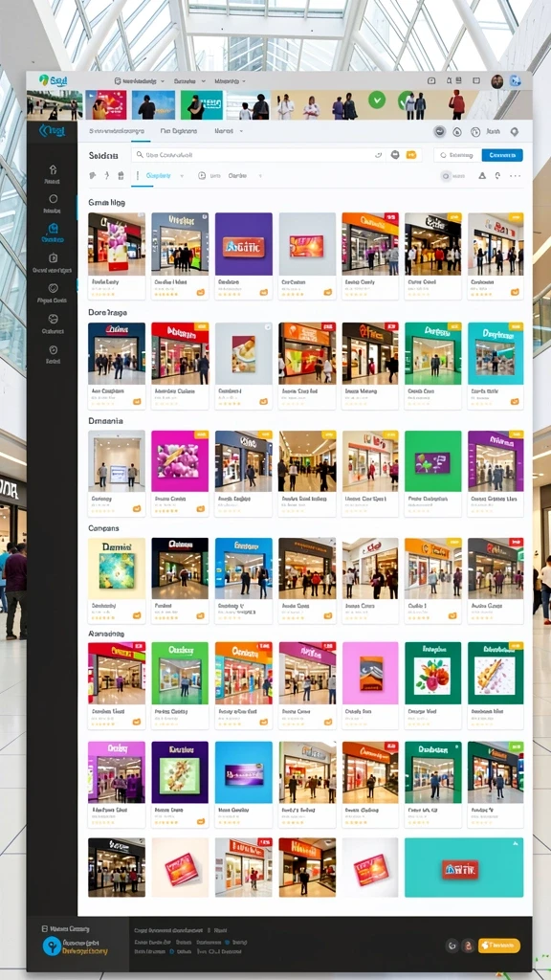The image size is (551, 980).
Task: Click the yellow button in the footer
Action: click(498, 945)
